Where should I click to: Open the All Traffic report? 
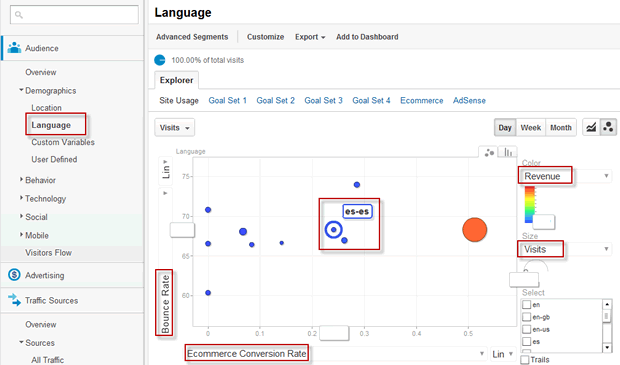pyautogui.click(x=47, y=359)
